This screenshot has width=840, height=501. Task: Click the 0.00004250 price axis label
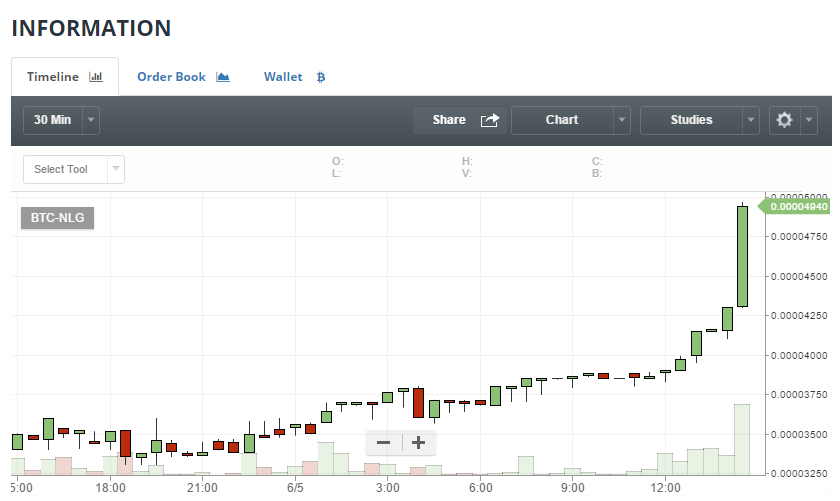pos(799,316)
